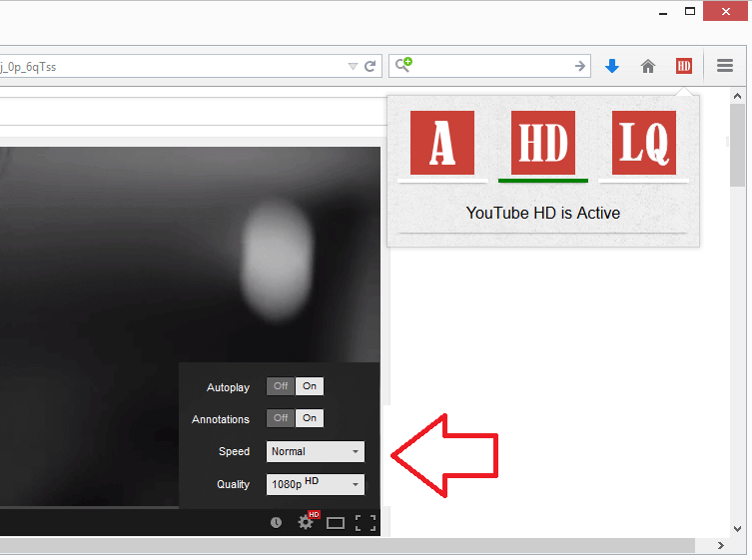Click the 'Annotations' label
The width and height of the screenshot is (752, 560).
[x=221, y=419]
